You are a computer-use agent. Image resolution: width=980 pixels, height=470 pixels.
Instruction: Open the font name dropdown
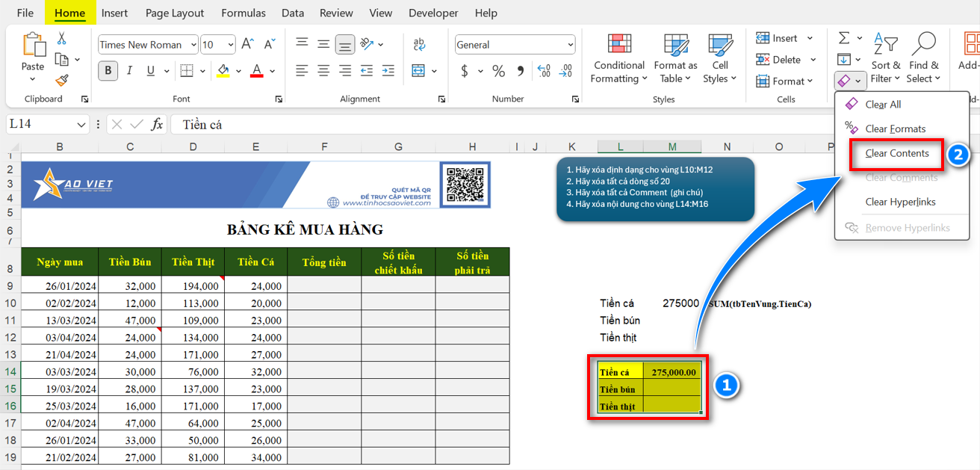193,45
